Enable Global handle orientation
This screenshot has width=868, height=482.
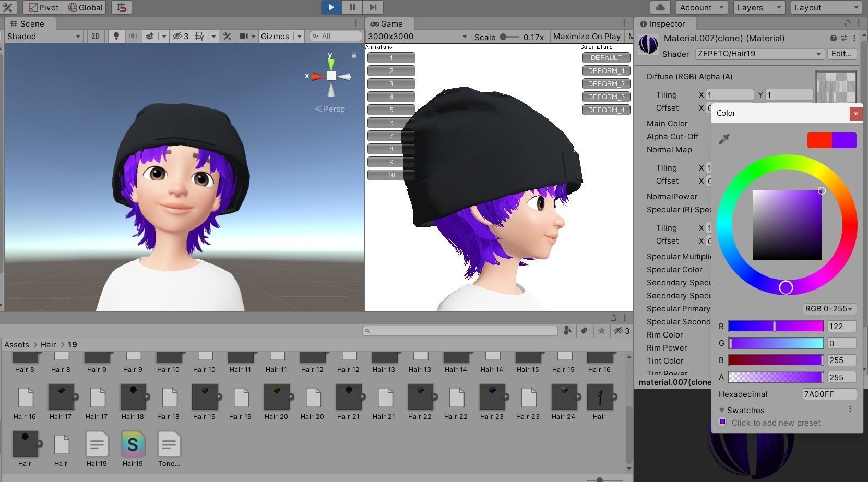pos(85,7)
